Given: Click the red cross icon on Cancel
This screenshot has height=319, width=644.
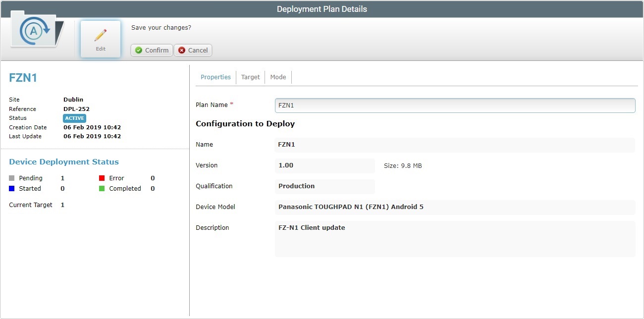Looking at the screenshot, I should [x=181, y=50].
